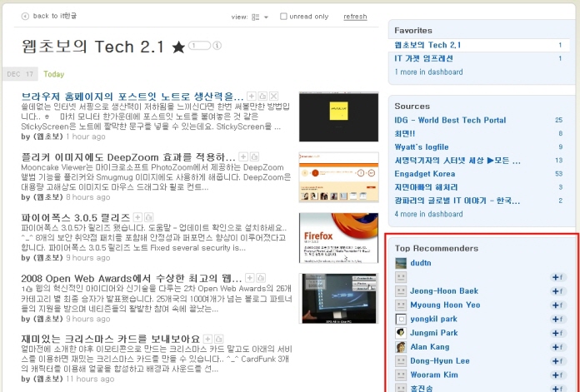Open Myoung Hoon Yeo's profile
580x392 pixels.
click(445, 305)
